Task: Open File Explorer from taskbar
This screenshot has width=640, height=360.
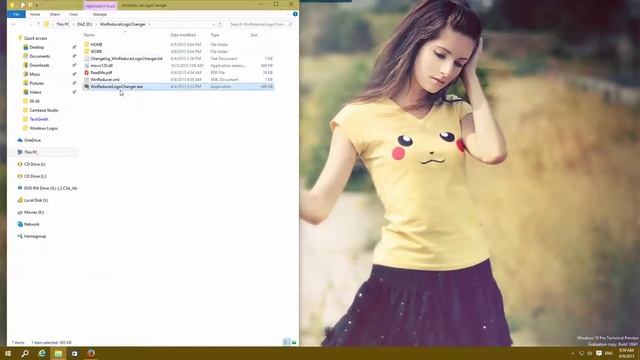Action: coord(58,353)
